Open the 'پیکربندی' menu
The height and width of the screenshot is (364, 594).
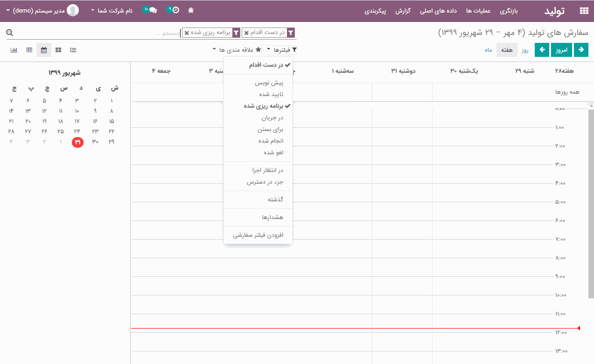(375, 11)
